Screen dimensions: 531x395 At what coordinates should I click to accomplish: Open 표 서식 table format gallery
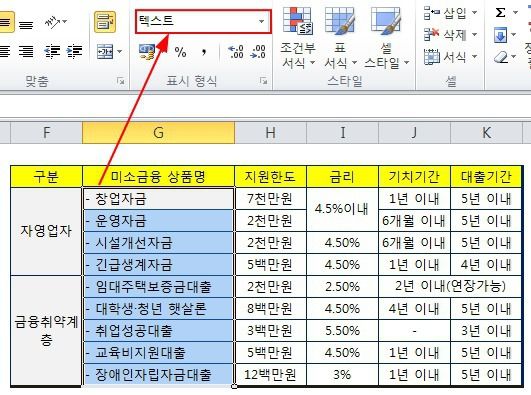(x=340, y=37)
